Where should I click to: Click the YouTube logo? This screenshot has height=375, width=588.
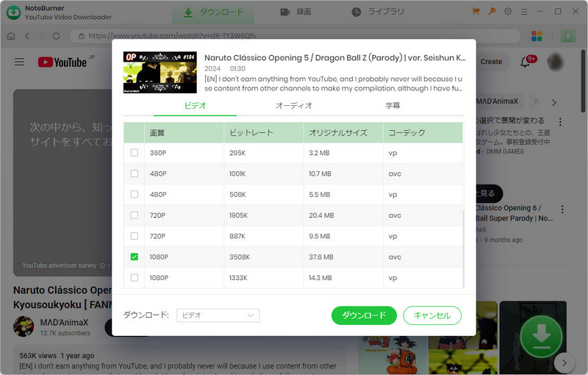pyautogui.click(x=62, y=62)
